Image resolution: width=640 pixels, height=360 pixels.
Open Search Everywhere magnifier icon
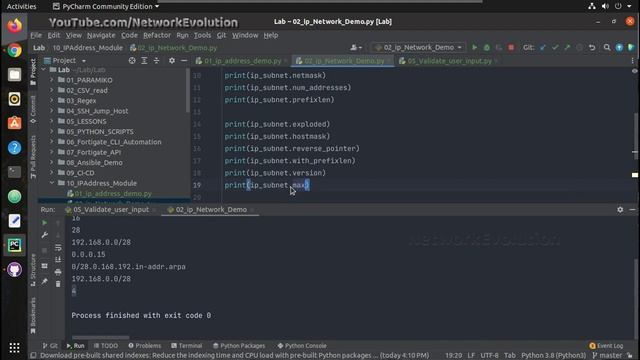(x=607, y=48)
